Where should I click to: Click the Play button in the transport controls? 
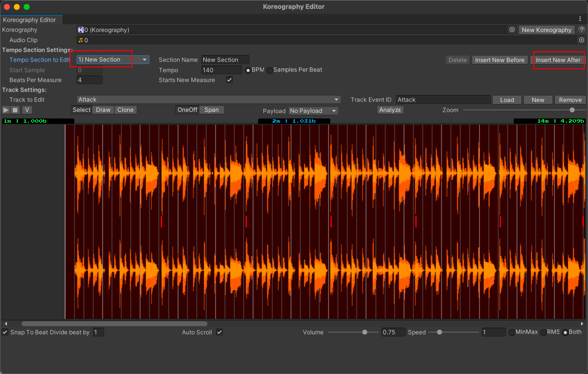coord(6,110)
